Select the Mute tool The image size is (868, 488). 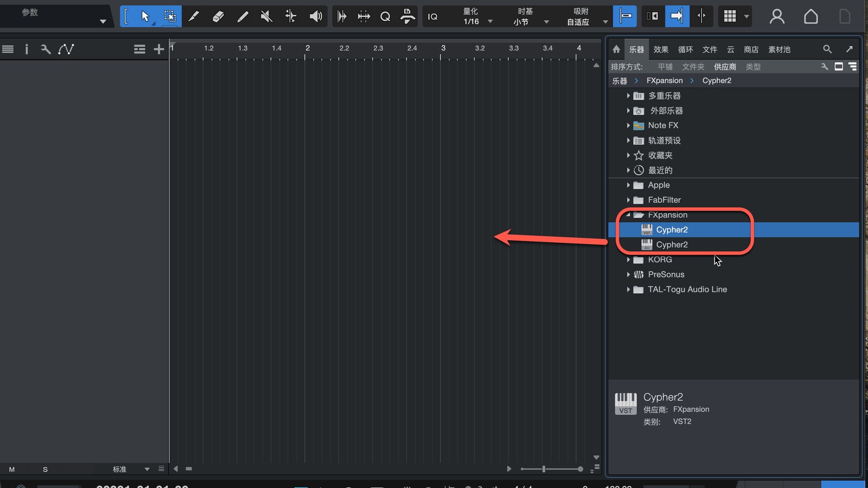pos(267,17)
